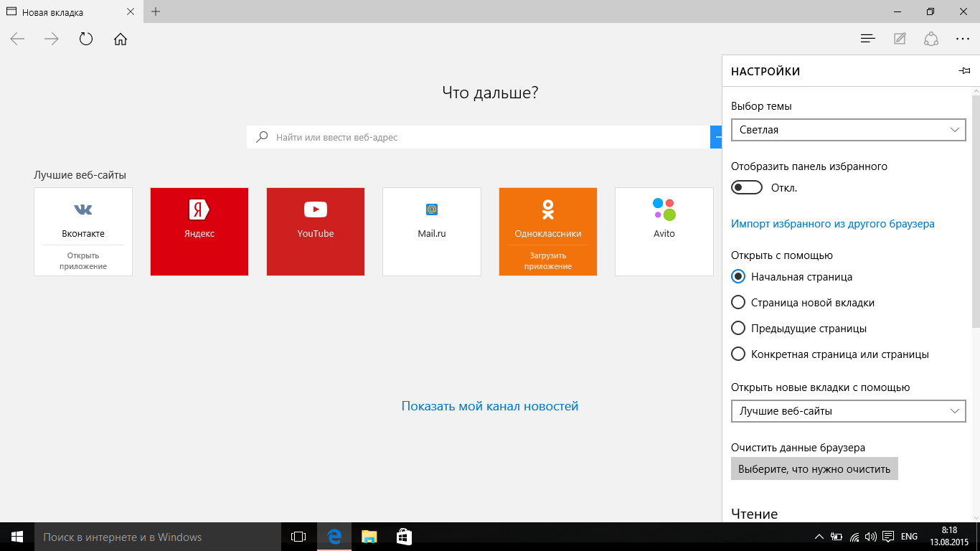Switch input language via ENG indicator
Screen dimensions: 980x551
(x=909, y=537)
